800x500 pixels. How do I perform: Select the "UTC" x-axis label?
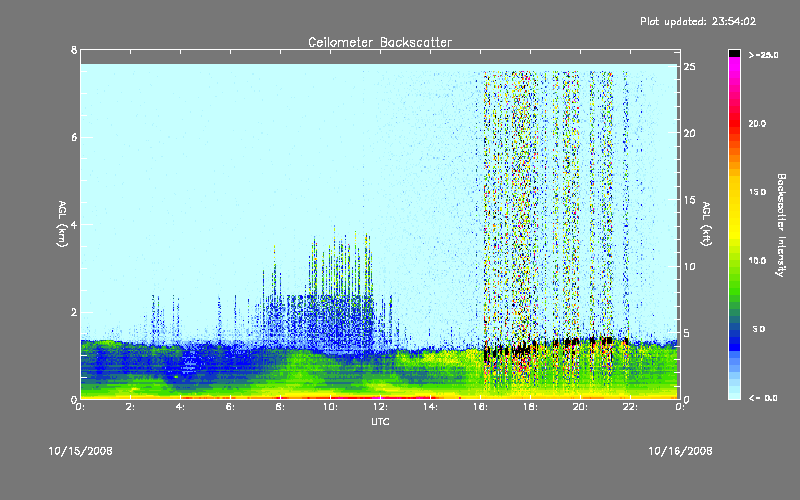380,421
